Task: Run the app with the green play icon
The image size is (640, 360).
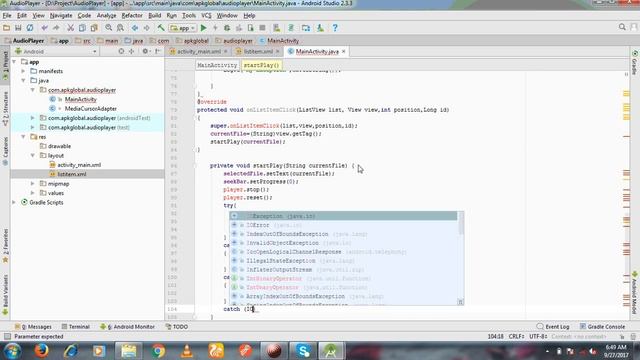Action: pyautogui.click(x=204, y=28)
